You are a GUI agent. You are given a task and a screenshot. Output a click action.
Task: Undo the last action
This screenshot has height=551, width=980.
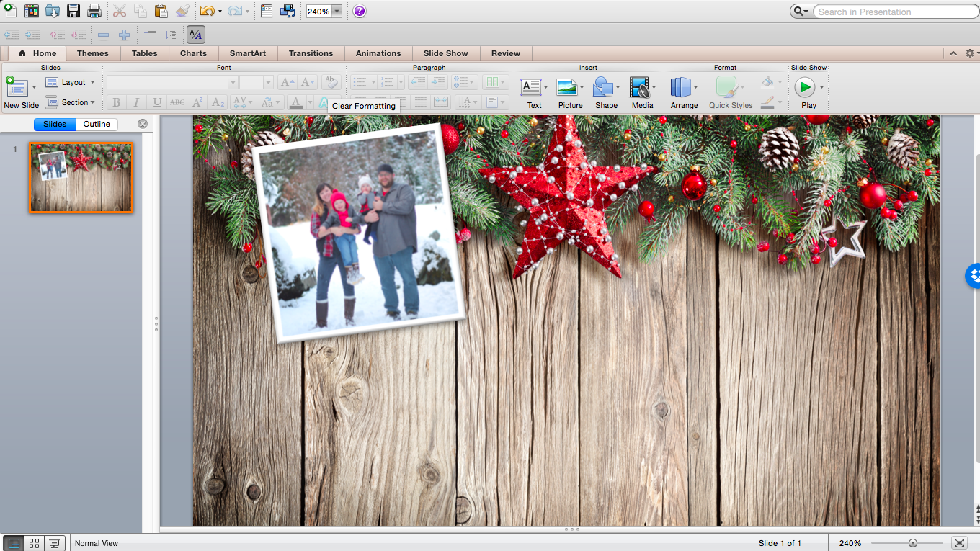[x=207, y=11]
